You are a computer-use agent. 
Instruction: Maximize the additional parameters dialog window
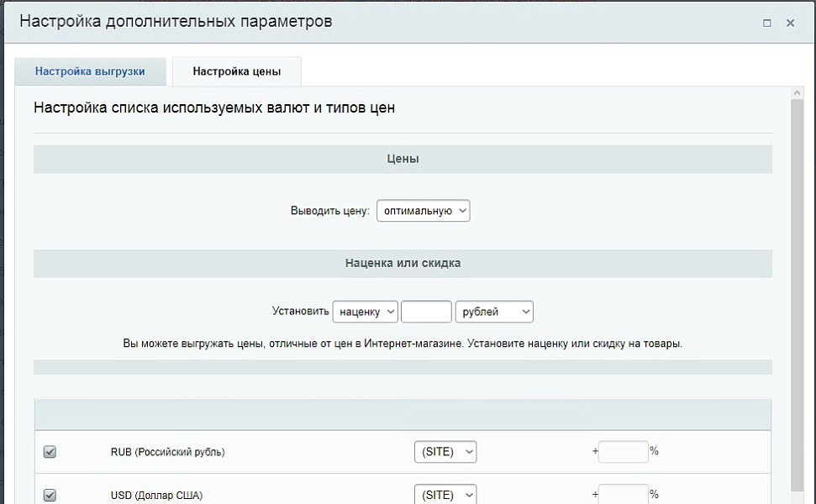pos(766,24)
